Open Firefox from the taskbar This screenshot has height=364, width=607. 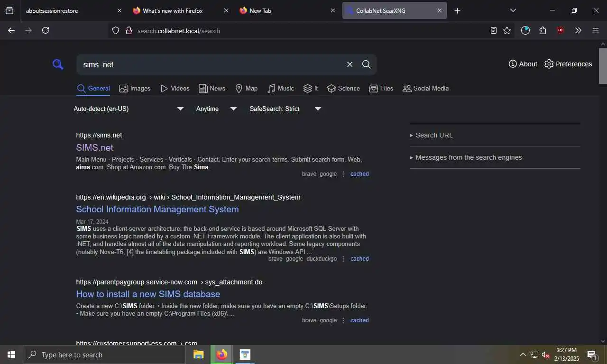click(x=221, y=355)
